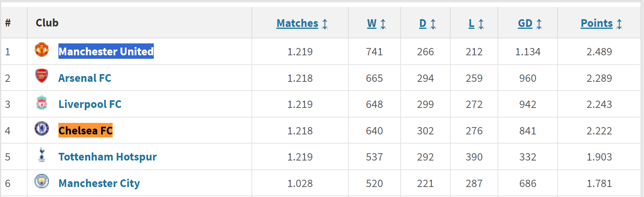Click sort arrows icon beside Points
This screenshot has width=644, height=197.
(619, 24)
